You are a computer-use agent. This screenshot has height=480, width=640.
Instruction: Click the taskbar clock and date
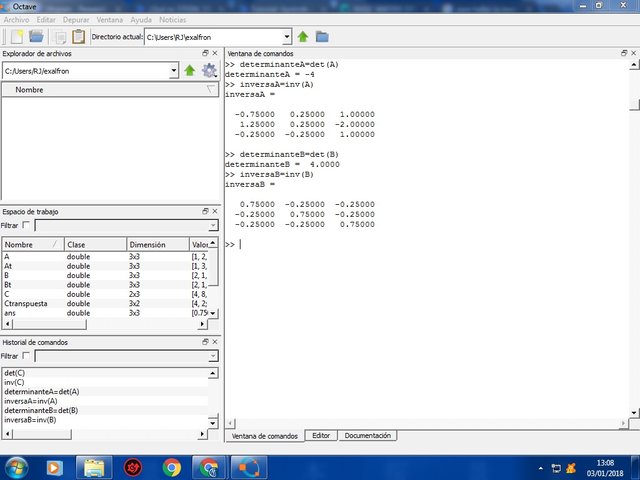[605, 468]
